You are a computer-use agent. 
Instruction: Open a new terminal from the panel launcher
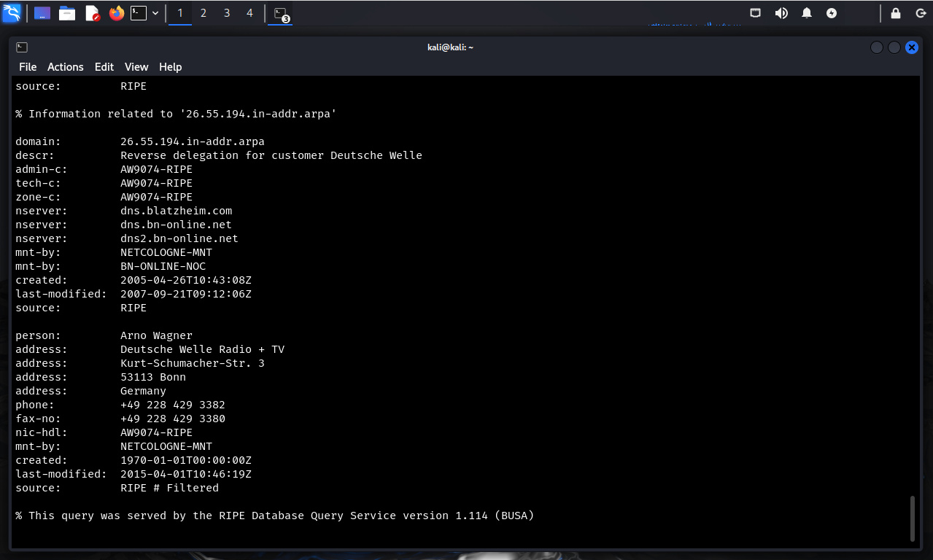pos(139,13)
